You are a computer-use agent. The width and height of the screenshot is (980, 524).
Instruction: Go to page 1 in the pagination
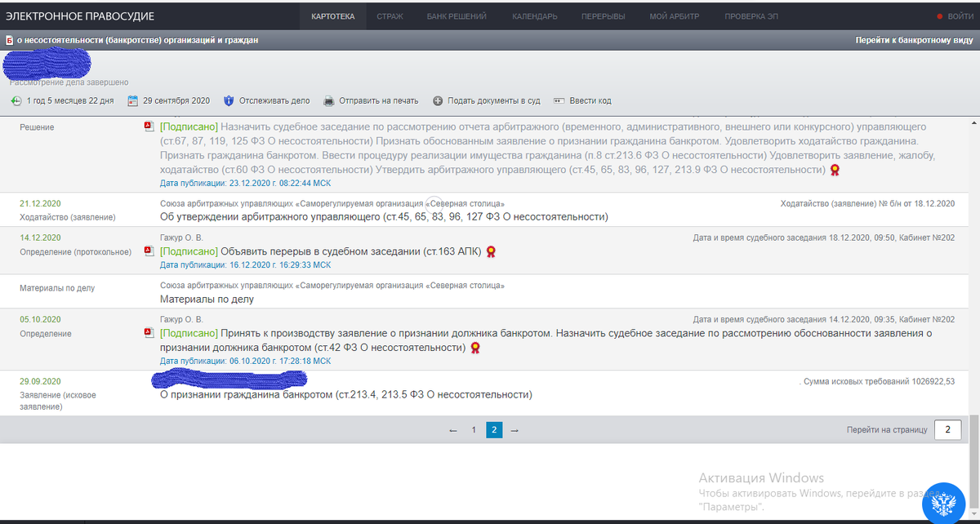pyautogui.click(x=474, y=429)
